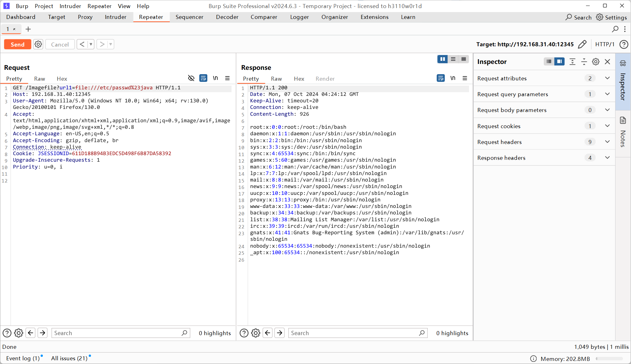Viewport: 631px width, 364px height.
Task: Open Repeater help question mark icon
Action: (x=624, y=44)
